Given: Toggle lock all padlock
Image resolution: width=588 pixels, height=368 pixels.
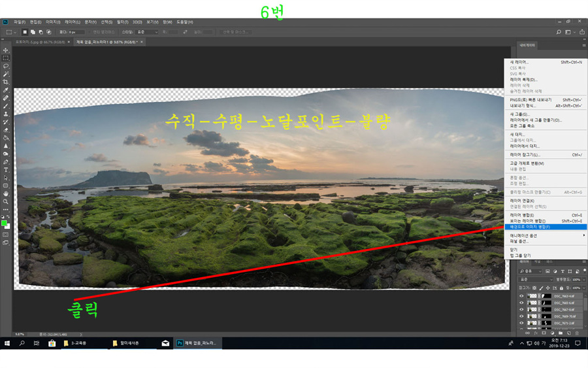Looking at the screenshot, I should click(x=561, y=288).
